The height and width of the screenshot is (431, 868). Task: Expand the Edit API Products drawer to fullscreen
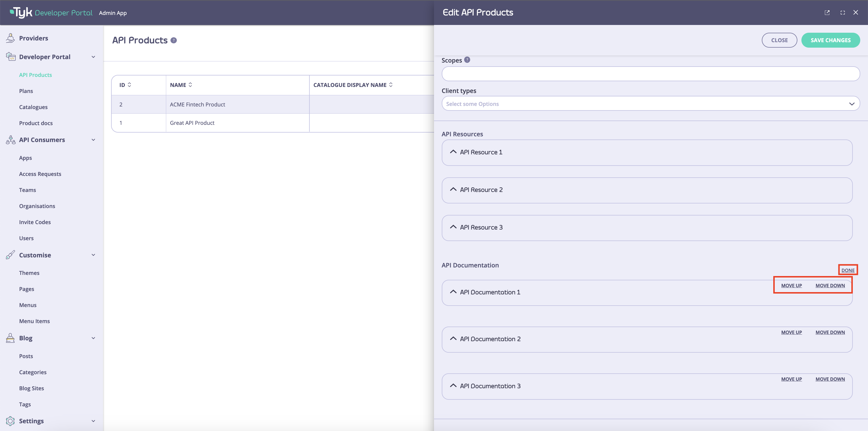coord(842,12)
